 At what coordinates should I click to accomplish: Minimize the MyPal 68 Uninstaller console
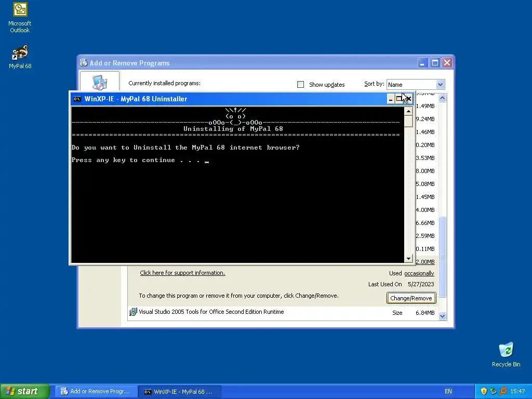[x=391, y=99]
